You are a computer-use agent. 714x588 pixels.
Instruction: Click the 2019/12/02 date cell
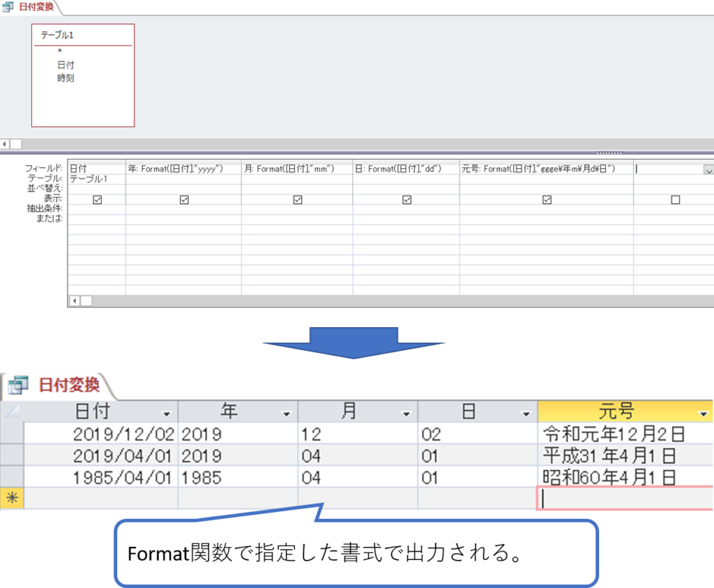pyautogui.click(x=100, y=434)
